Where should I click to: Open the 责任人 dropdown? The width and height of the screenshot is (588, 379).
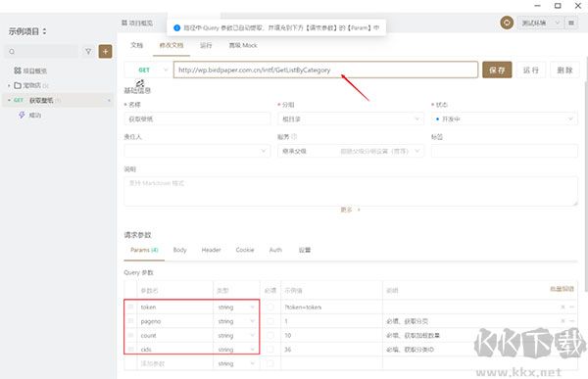pos(197,151)
